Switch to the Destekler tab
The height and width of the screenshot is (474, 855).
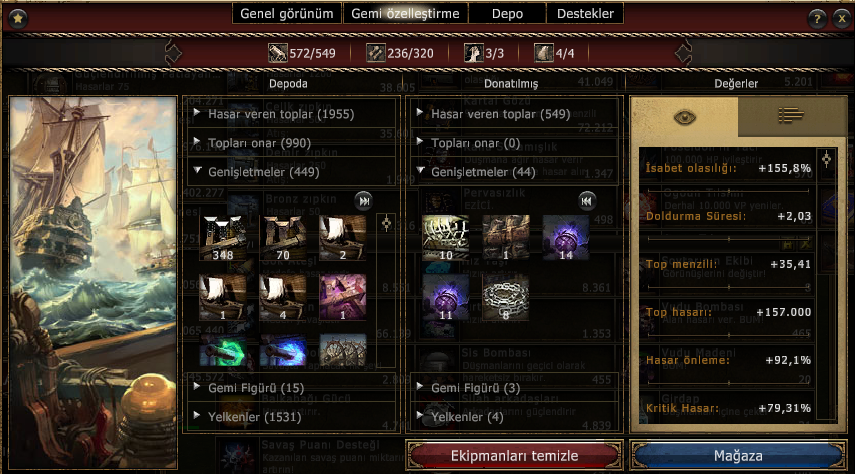click(x=585, y=14)
